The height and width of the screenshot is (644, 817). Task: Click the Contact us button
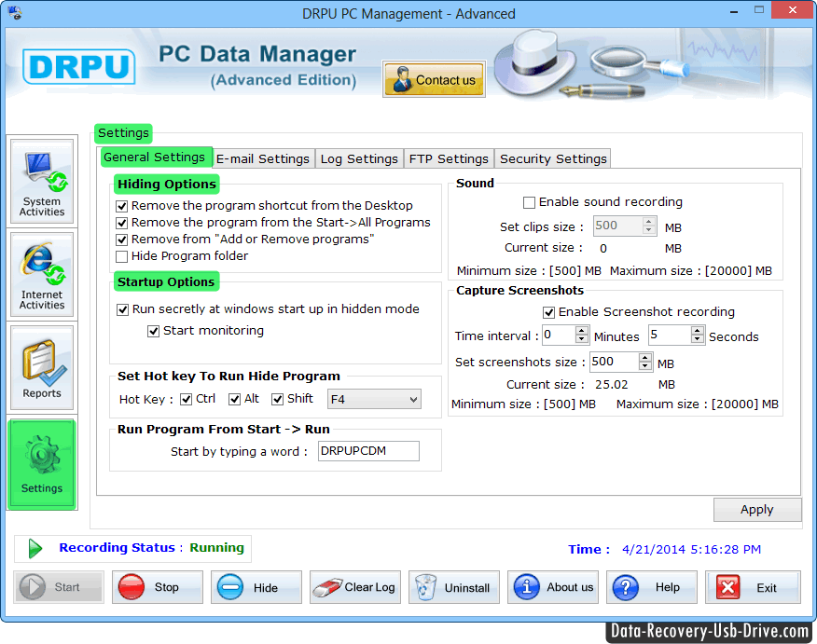pyautogui.click(x=434, y=79)
